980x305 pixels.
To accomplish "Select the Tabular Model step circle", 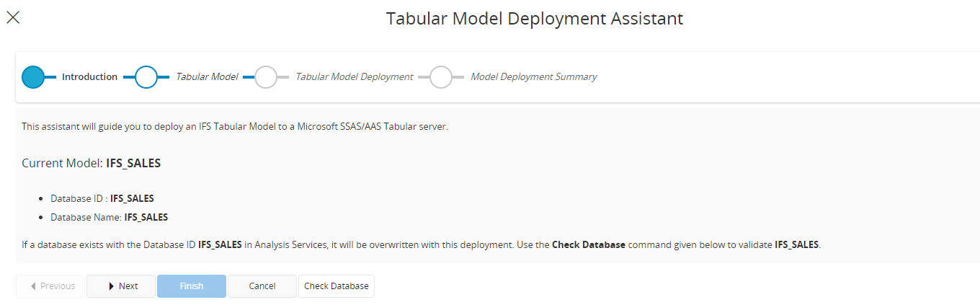I will pyautogui.click(x=146, y=77).
